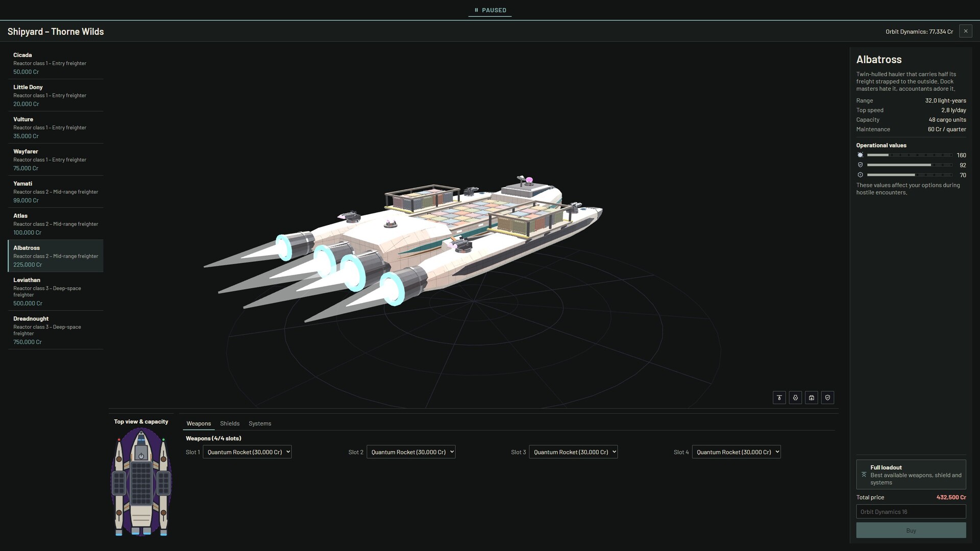Click the Buy button
980x551 pixels.
click(x=911, y=531)
